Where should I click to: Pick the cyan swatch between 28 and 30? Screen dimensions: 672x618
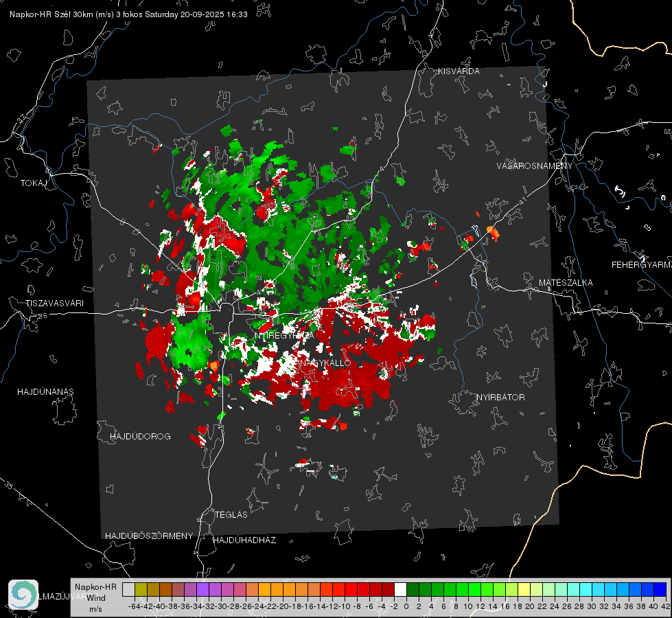pos(586,589)
